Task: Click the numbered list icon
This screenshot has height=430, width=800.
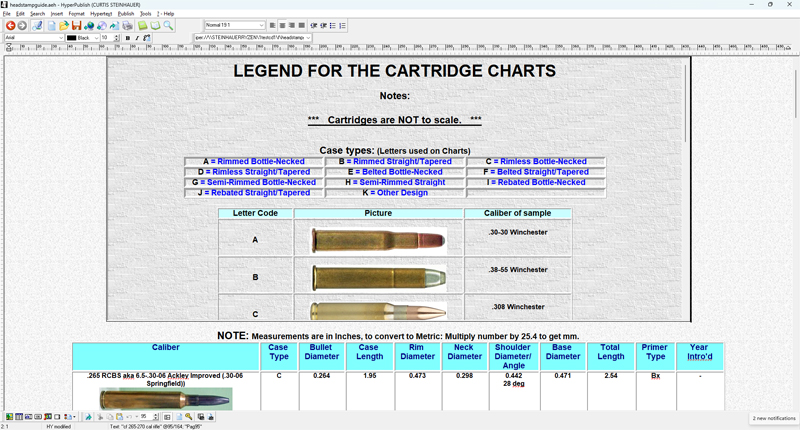Action: click(342, 26)
